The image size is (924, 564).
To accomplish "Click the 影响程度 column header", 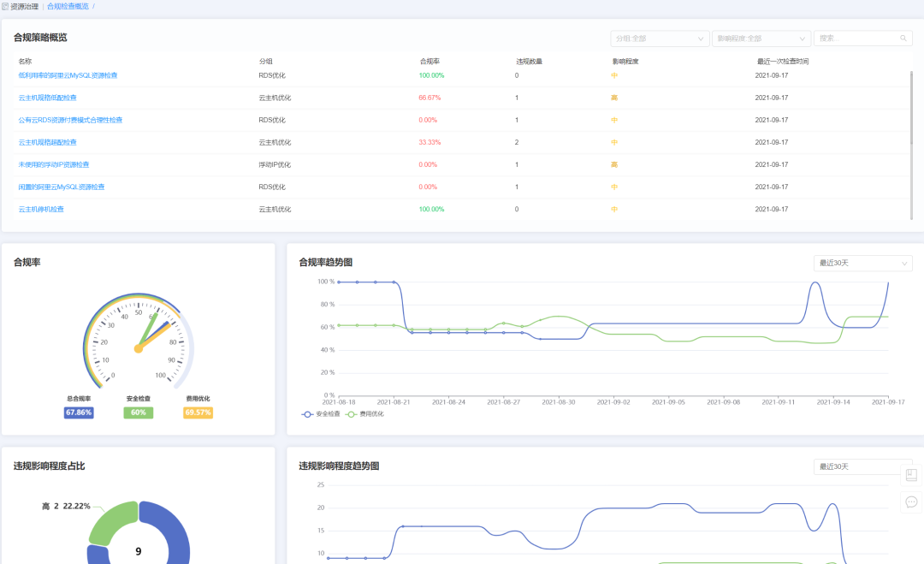I will tap(625, 62).
